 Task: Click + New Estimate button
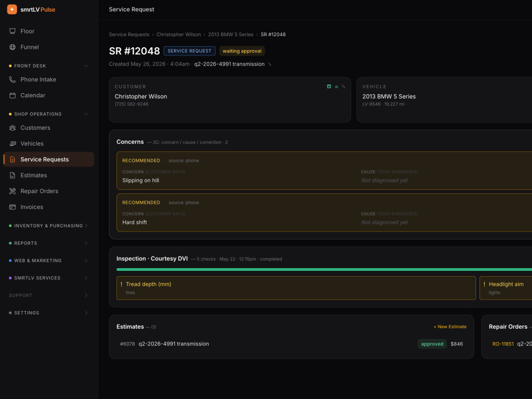point(450,327)
